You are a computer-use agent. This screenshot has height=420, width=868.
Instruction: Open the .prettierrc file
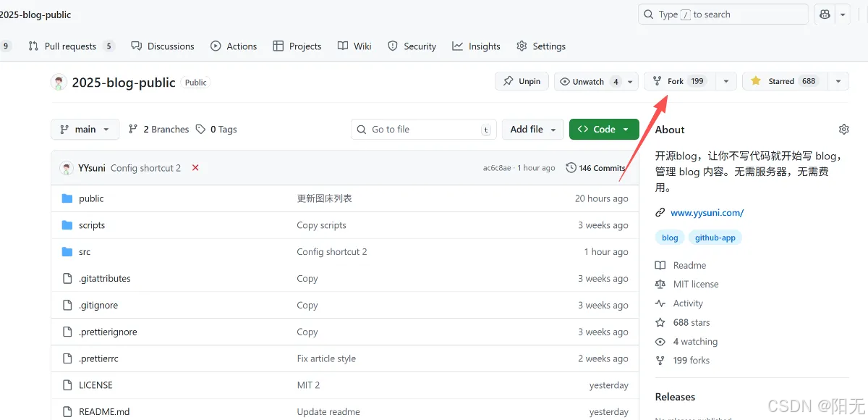[x=98, y=358]
